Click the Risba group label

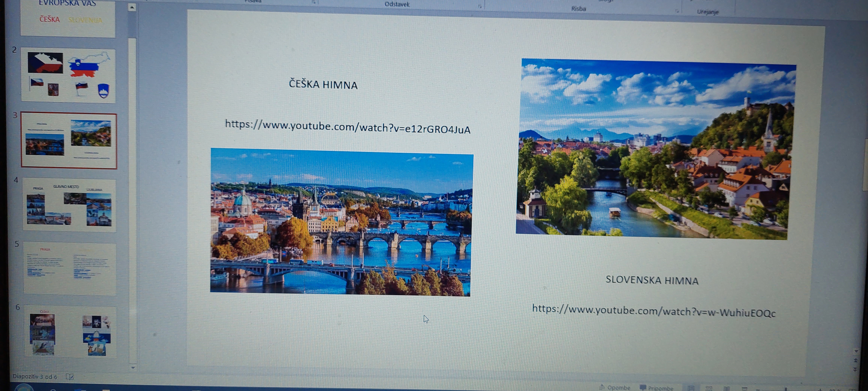coord(578,9)
